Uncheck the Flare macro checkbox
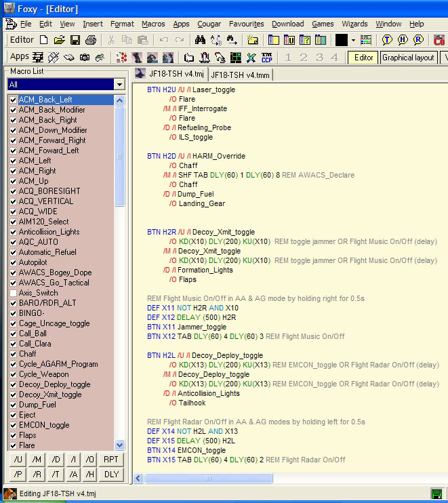Viewport: 448px width, 503px height. pos(13,445)
